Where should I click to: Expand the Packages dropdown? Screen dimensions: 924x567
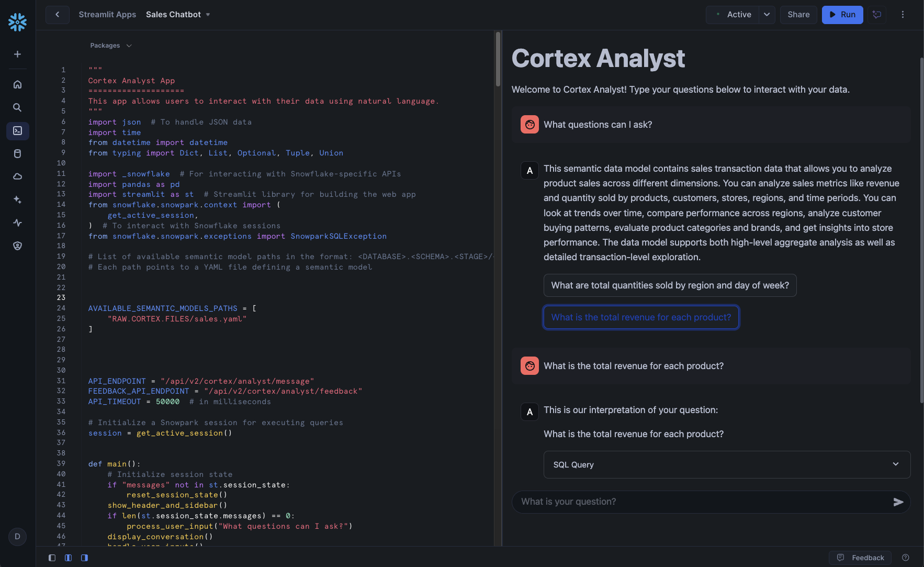110,46
